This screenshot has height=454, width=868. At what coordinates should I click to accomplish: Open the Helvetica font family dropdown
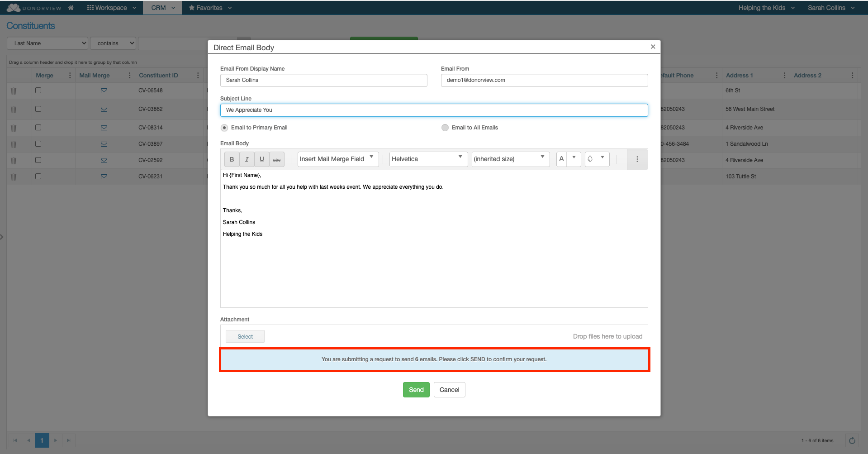pos(427,159)
